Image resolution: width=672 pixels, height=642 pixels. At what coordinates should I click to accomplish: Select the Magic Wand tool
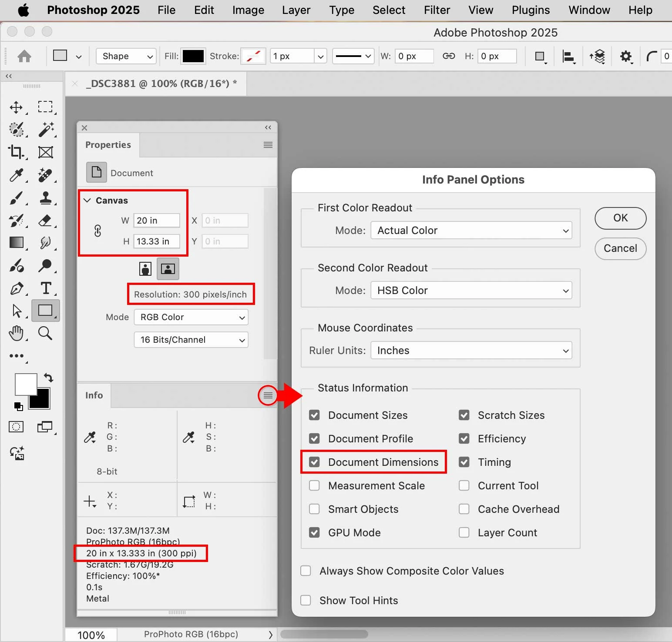tap(46, 129)
